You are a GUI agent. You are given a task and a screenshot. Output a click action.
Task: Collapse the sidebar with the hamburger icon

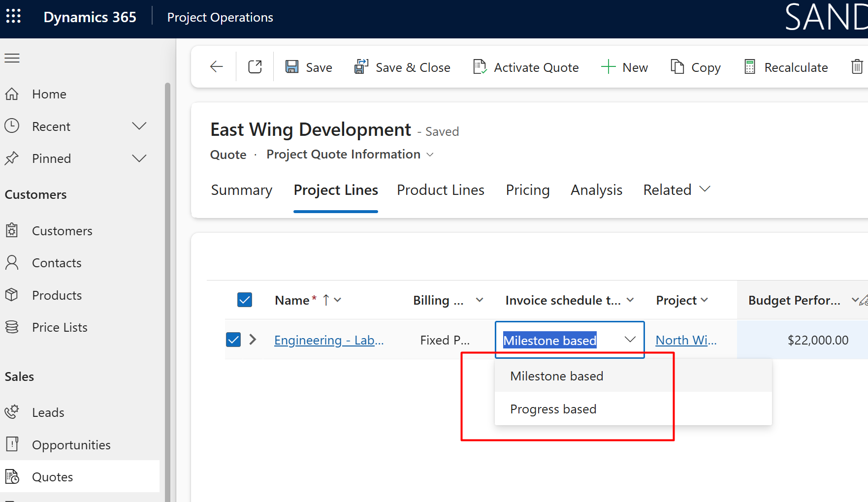tap(12, 58)
